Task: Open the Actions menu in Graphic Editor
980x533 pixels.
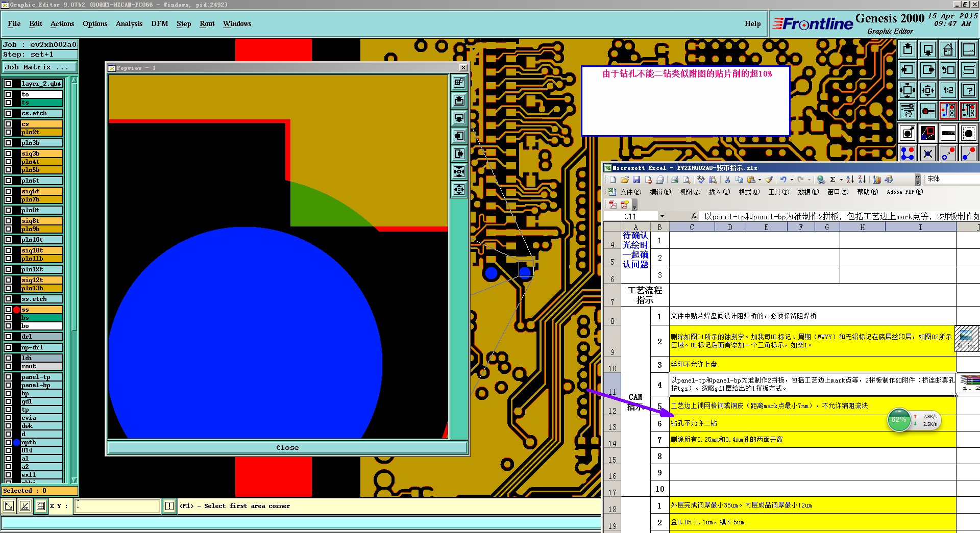Action: pyautogui.click(x=62, y=23)
